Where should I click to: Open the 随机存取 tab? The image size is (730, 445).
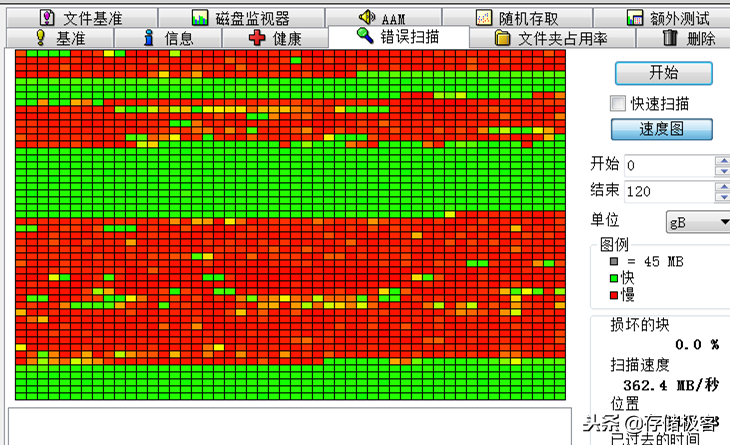point(517,18)
